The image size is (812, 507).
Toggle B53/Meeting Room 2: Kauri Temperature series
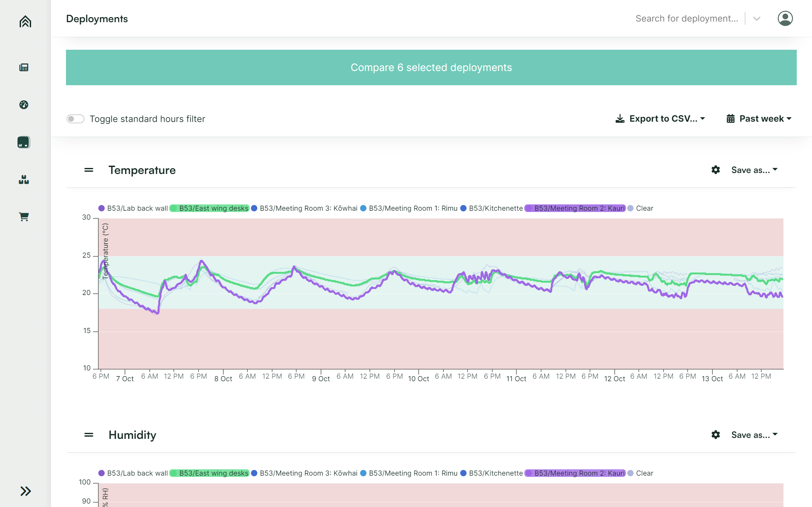point(575,208)
